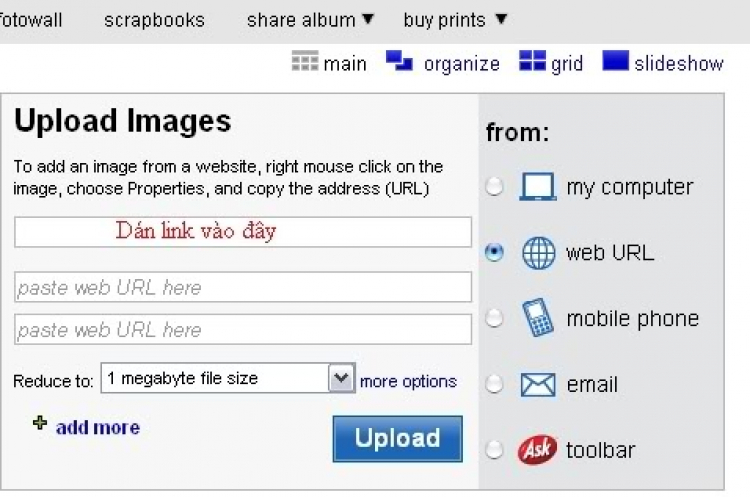
Task: Click the Ask toolbar icon
Action: 537,450
